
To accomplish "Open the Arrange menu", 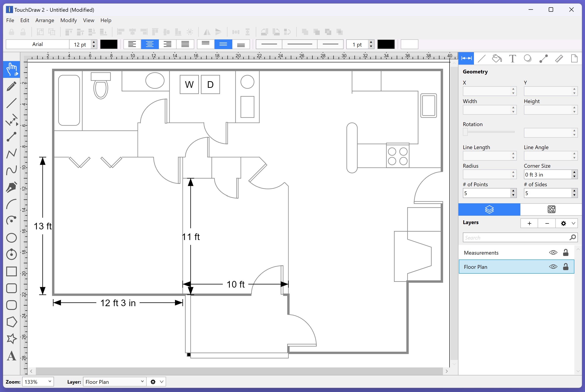I will coord(44,20).
